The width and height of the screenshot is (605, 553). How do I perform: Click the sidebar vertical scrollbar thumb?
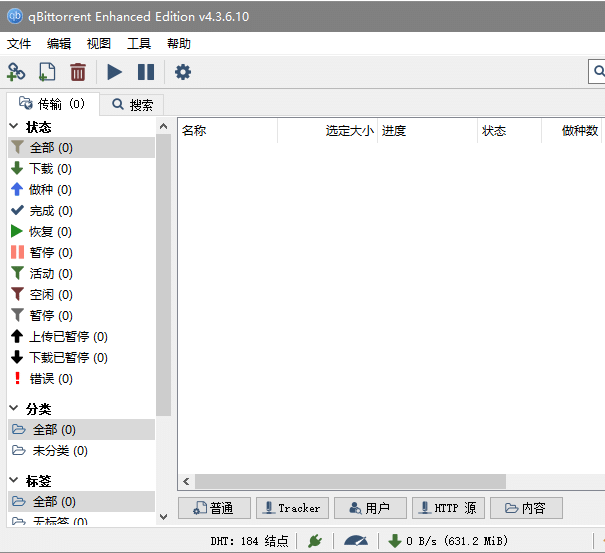point(164,275)
